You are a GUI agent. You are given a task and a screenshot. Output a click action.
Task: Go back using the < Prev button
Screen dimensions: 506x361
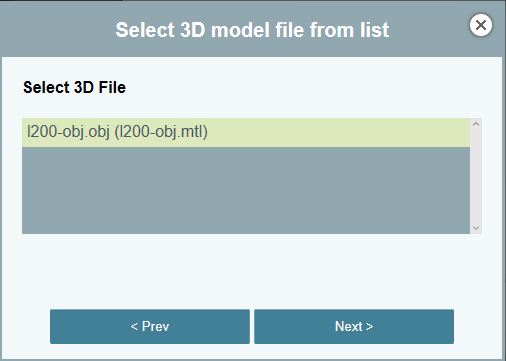(x=150, y=326)
